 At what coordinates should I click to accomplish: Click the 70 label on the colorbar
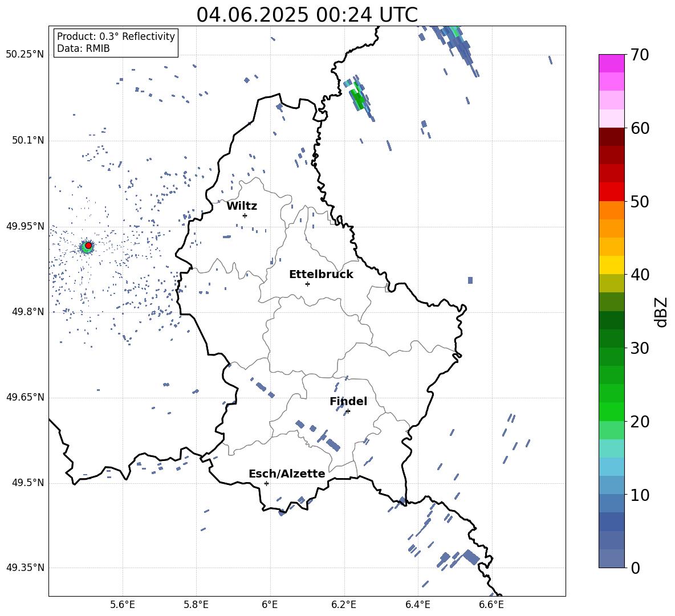click(x=639, y=55)
